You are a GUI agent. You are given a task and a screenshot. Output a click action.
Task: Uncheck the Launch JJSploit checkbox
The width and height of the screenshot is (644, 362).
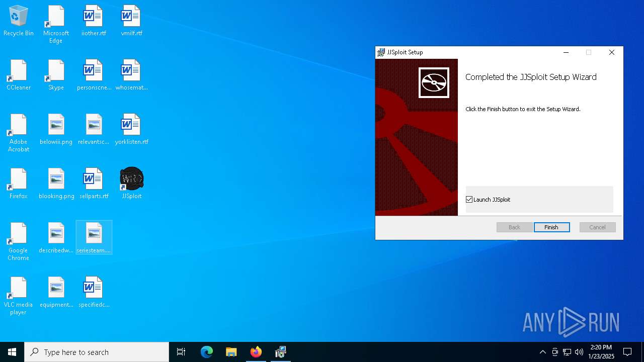(x=469, y=200)
